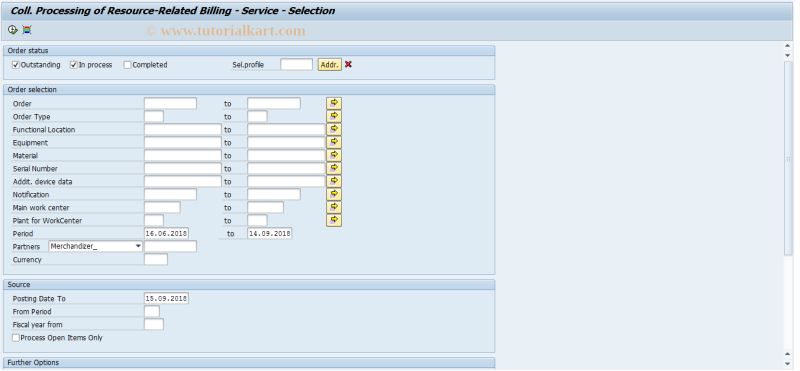Open the Get Variant toolbar icon
The height and width of the screenshot is (371, 800).
tap(27, 30)
